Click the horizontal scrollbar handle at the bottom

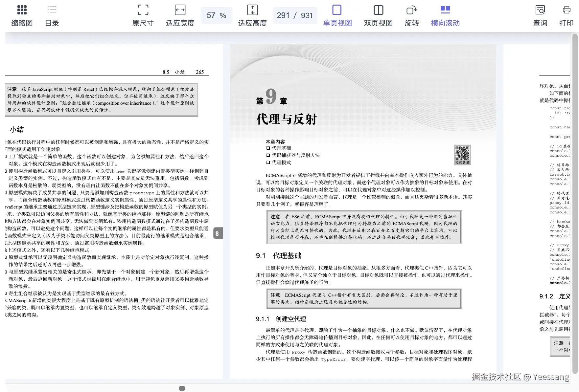(182, 388)
